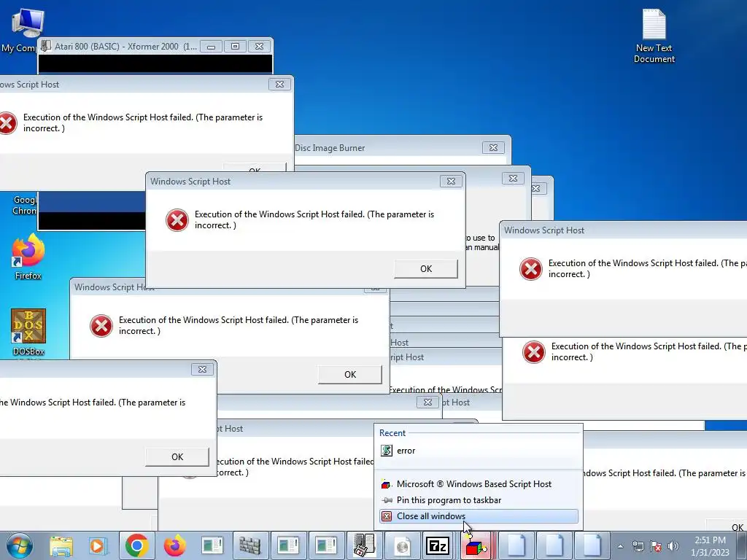This screenshot has height=560, width=747.
Task: Close the bottom-left Script Host dialog
Action: [202, 369]
